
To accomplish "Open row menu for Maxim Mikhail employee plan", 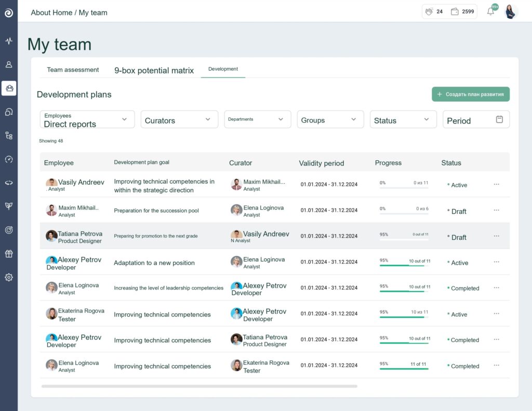I will [x=496, y=210].
